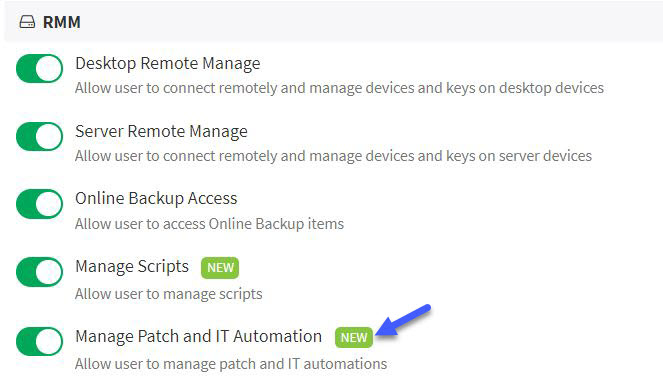Select the RMM section heading text
This screenshot has width=663, height=389.
pyautogui.click(x=62, y=22)
